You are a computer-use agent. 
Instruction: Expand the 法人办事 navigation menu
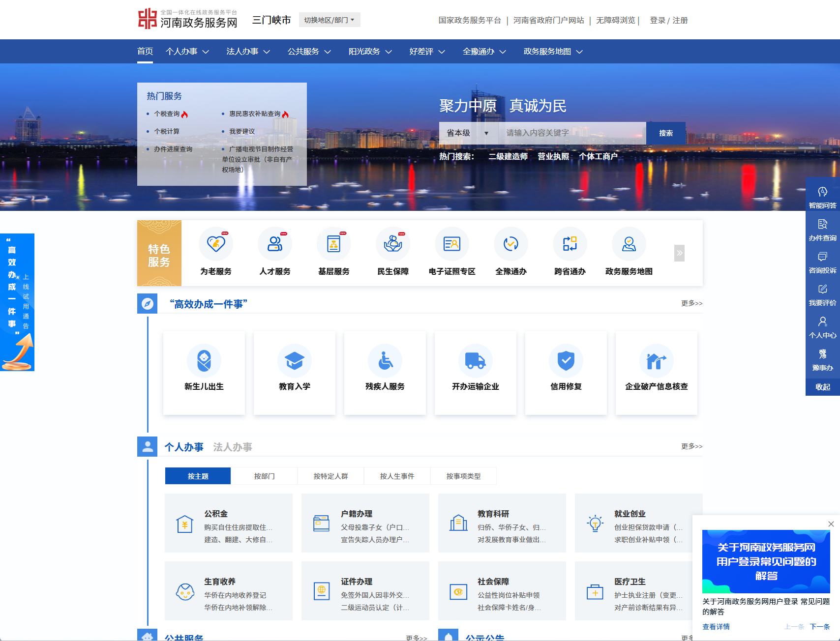click(x=248, y=51)
